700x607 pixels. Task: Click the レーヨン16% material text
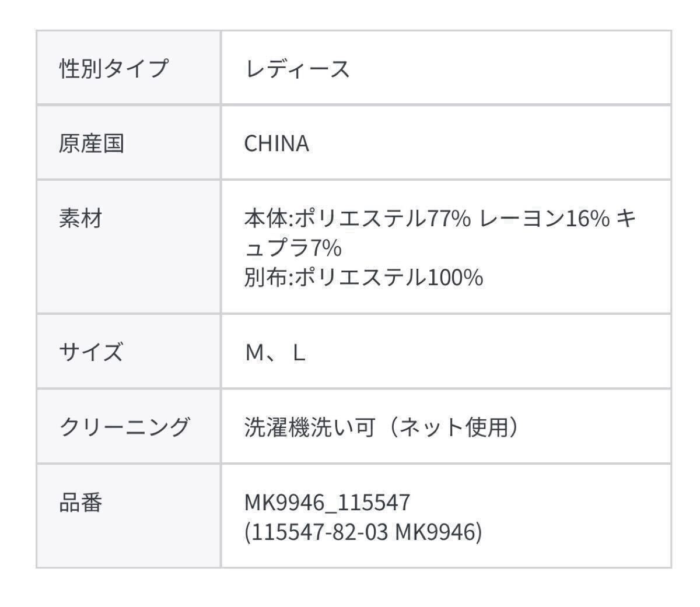(x=544, y=219)
